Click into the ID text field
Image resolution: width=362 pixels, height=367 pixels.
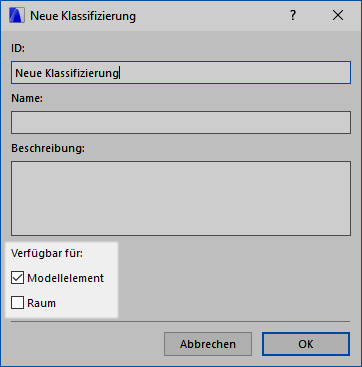point(181,72)
